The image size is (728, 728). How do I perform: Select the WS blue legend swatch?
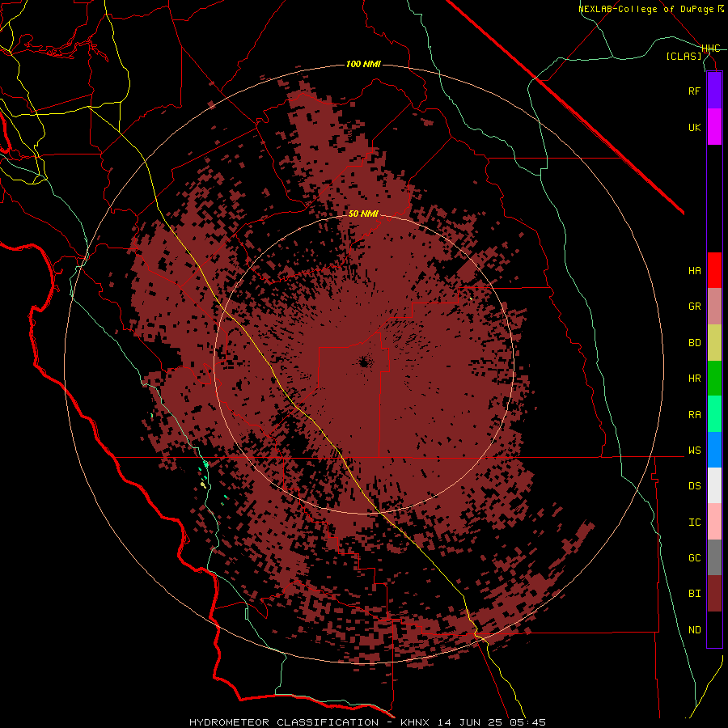pos(714,450)
